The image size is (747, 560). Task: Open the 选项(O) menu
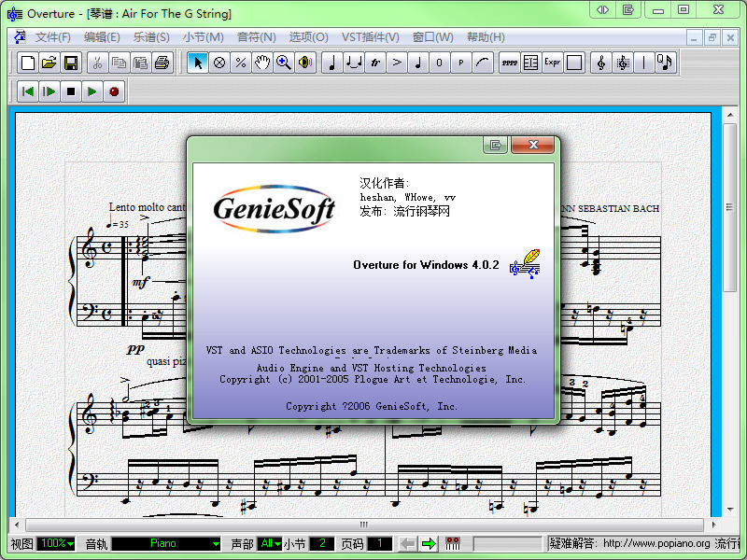[x=308, y=37]
